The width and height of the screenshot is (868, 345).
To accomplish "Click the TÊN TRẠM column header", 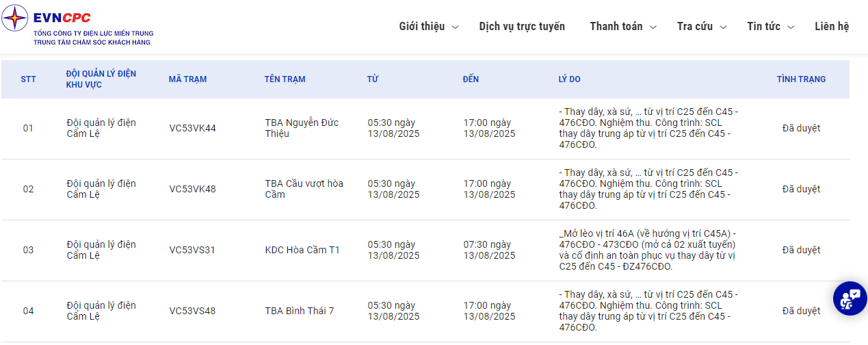I will pos(285,79).
